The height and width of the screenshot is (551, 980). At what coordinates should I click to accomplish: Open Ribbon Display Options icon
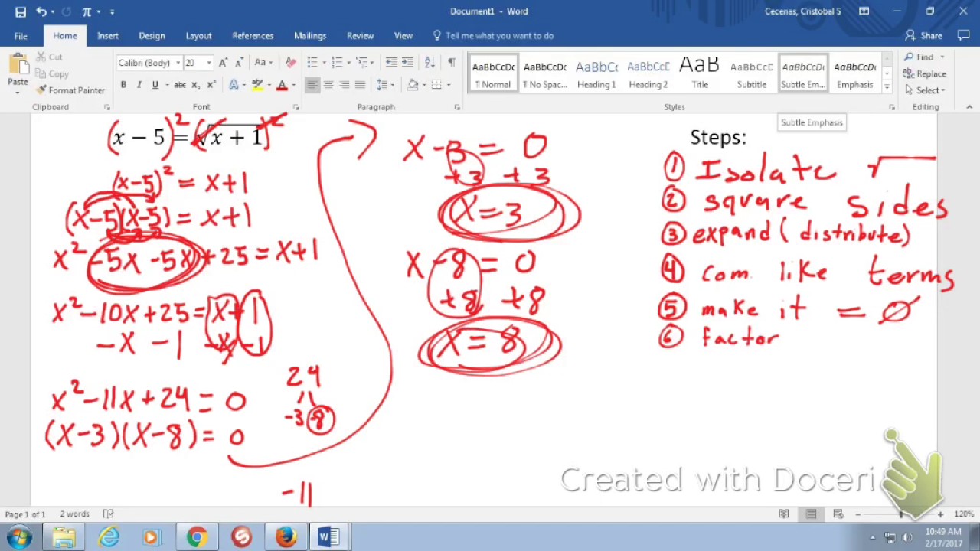pyautogui.click(x=864, y=11)
